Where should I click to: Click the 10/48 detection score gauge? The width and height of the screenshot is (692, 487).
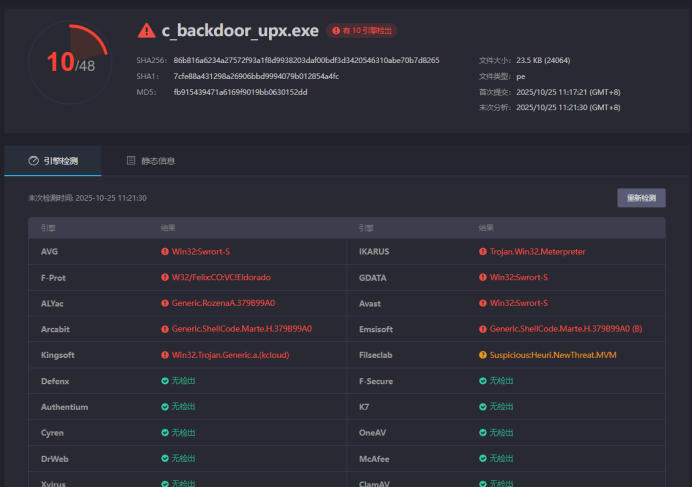click(71, 62)
